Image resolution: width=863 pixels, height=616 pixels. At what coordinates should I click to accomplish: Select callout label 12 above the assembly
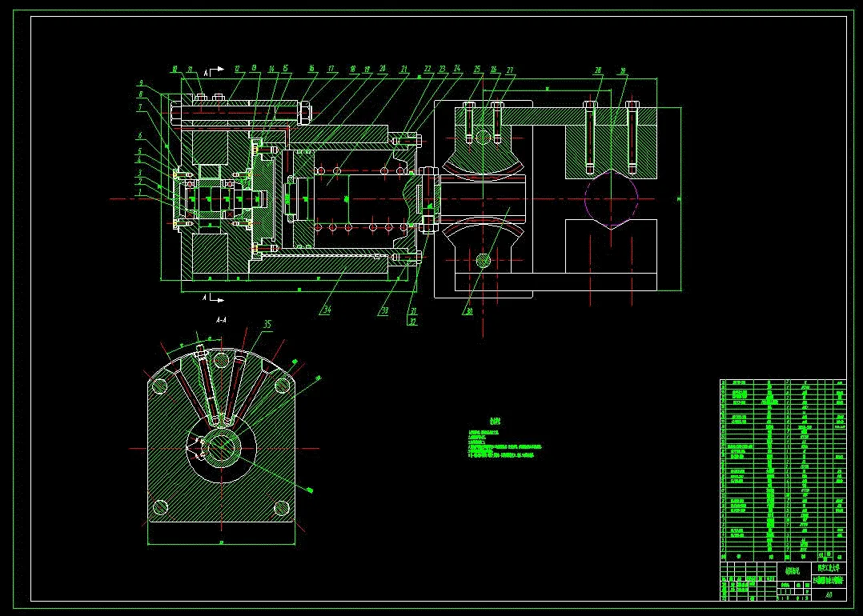click(x=237, y=70)
